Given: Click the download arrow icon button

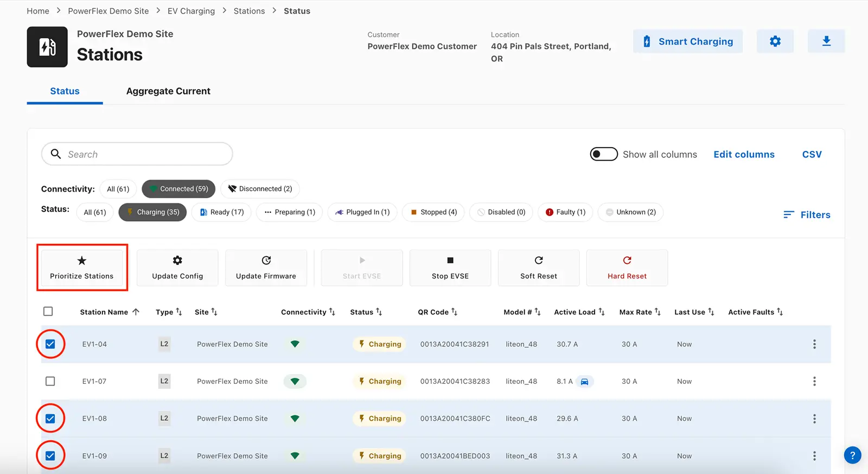Looking at the screenshot, I should (x=826, y=41).
